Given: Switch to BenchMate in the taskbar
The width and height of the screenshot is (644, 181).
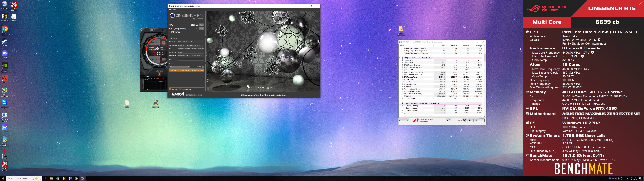Looking at the screenshot, I should 64,178.
